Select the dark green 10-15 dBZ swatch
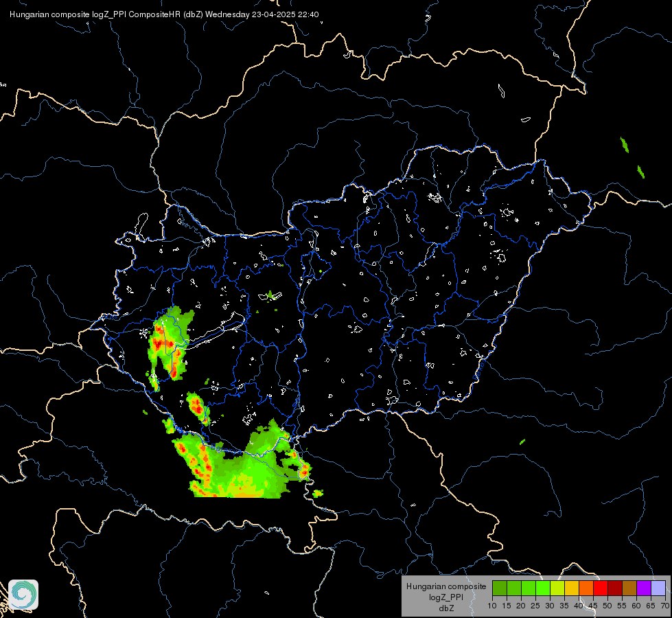Viewport: 672px width, 618px height. point(500,588)
